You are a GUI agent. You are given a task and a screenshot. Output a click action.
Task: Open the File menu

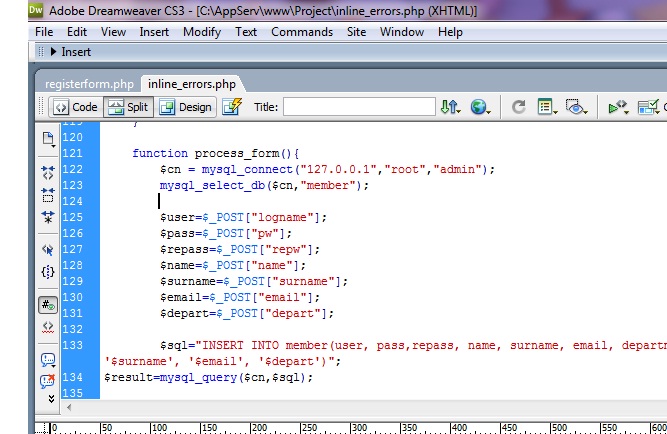pyautogui.click(x=44, y=32)
